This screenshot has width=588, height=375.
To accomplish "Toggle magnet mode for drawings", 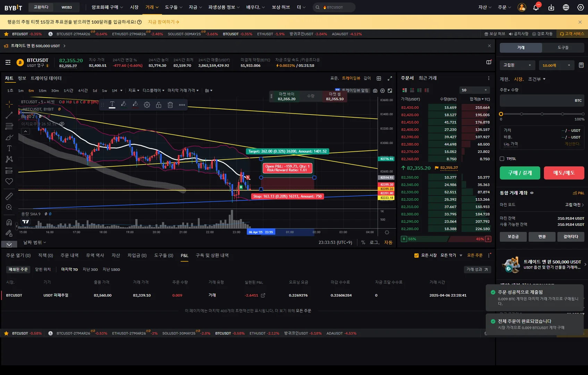I will [x=9, y=222].
